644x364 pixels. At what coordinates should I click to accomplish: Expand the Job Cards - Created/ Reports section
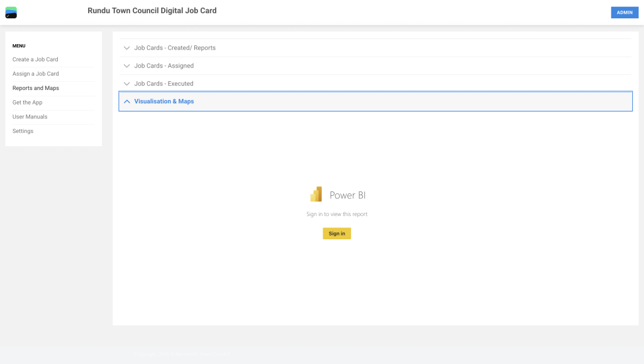click(175, 48)
